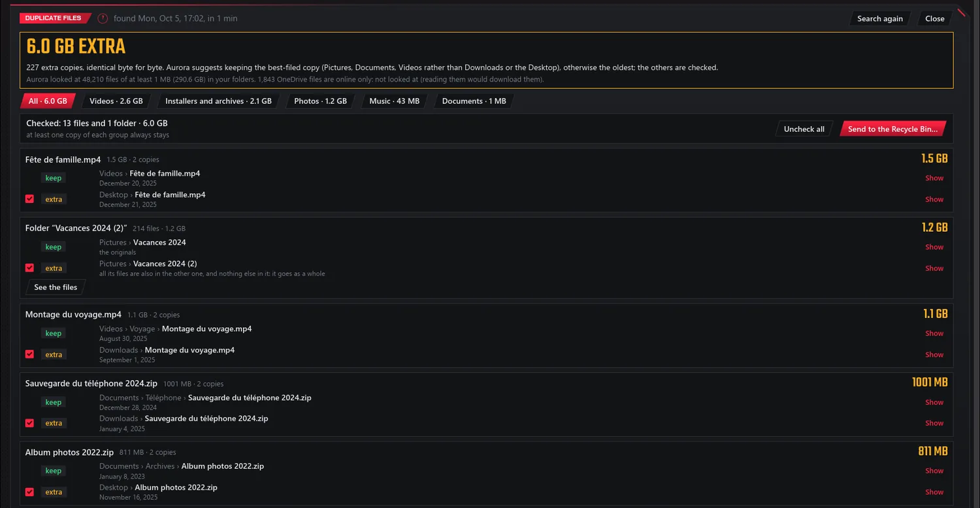Screen dimensions: 980x508
Task: Click the 1001 MB size value
Action: (x=930, y=382)
